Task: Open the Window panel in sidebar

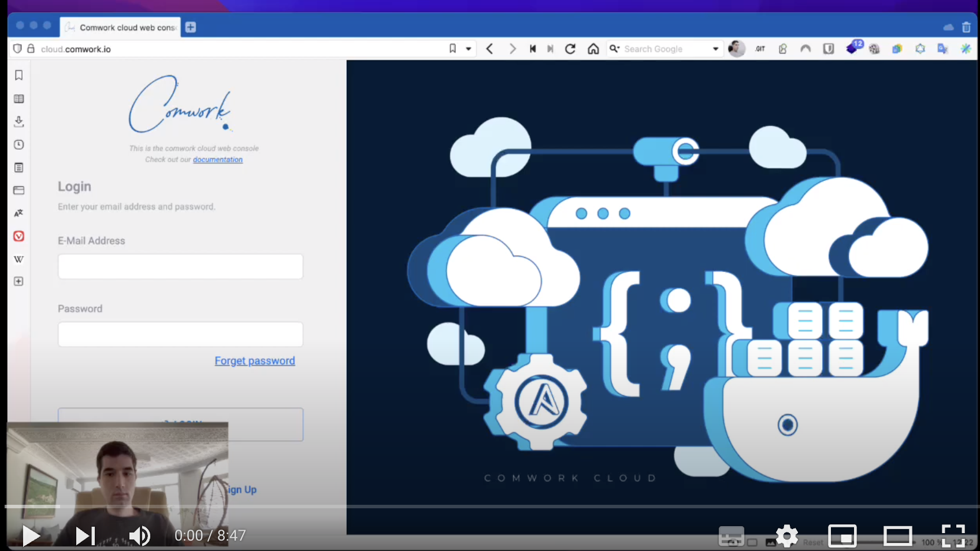Action: coord(18,190)
